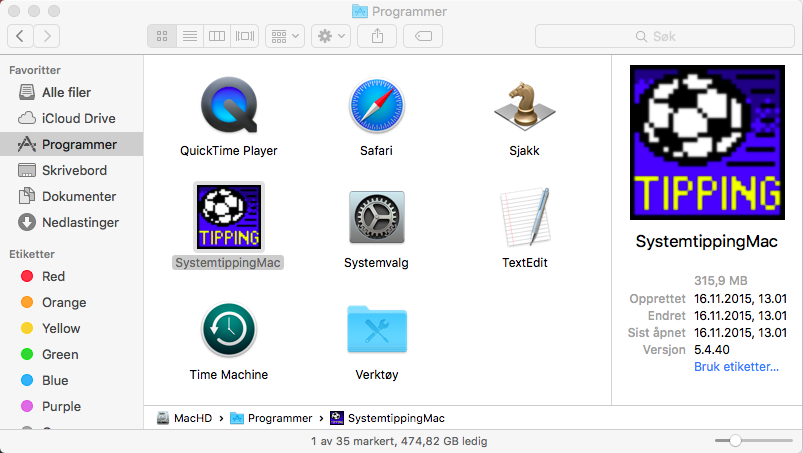Filter by the Green tag

[72, 355]
